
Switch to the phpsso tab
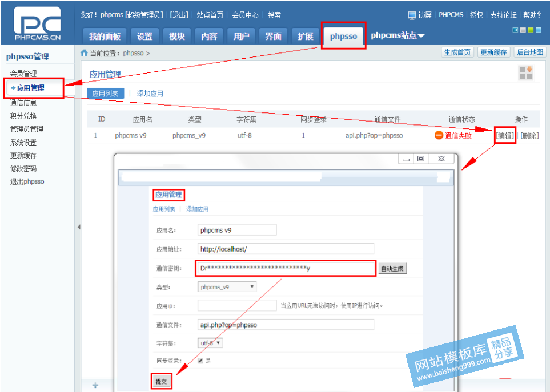(343, 36)
